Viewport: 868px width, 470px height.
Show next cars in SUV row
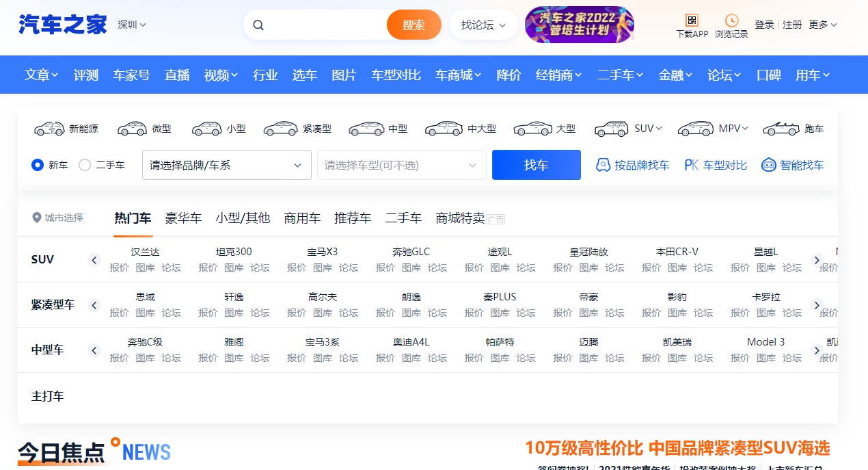click(816, 260)
